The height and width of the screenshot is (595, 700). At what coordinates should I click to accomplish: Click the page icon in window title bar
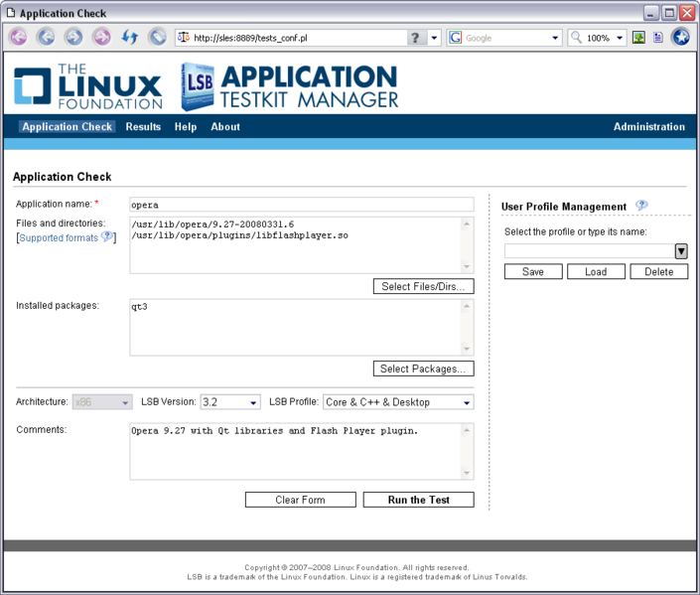point(11,13)
